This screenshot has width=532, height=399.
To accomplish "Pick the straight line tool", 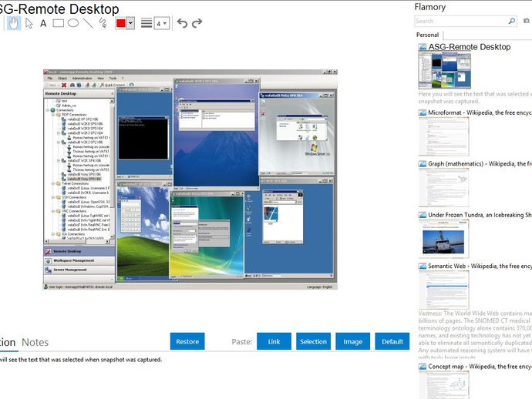I will [x=88, y=23].
